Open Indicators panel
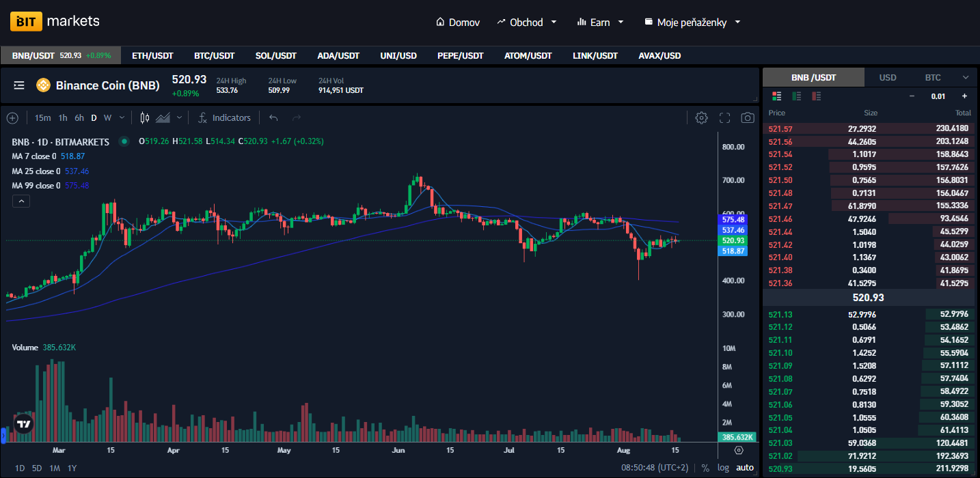The image size is (980, 478). (225, 118)
